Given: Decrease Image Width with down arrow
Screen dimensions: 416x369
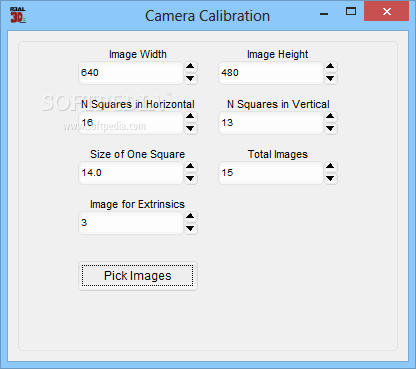Looking at the screenshot, I should coord(190,79).
